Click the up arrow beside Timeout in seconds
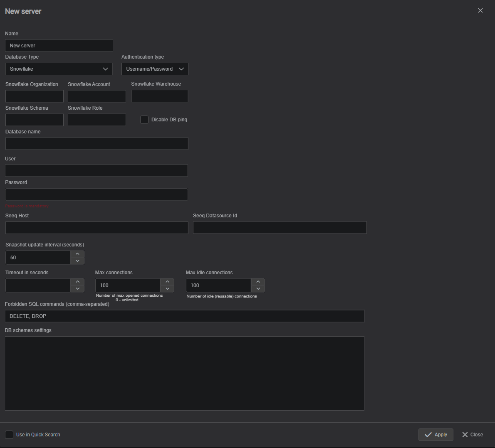Screen dimensions: 495x448 coord(77,281)
